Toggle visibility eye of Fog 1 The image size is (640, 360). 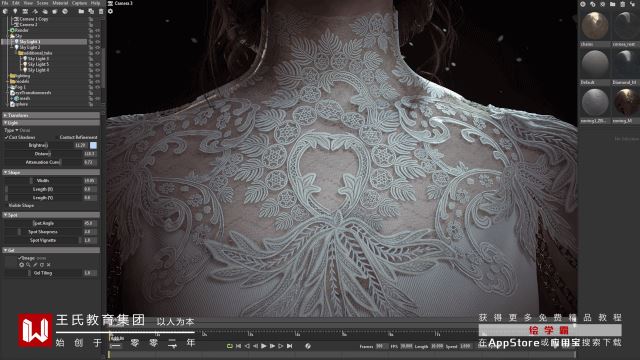coord(98,87)
